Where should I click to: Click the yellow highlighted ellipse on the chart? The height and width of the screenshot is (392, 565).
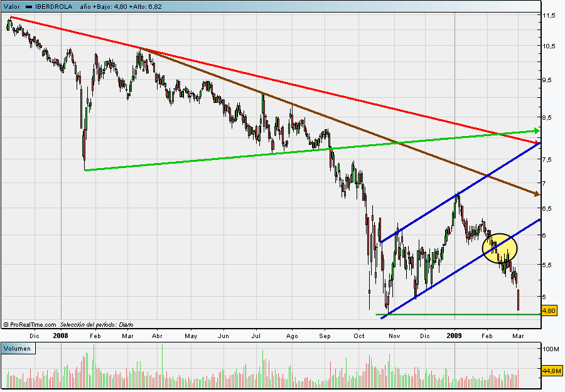pyautogui.click(x=500, y=248)
